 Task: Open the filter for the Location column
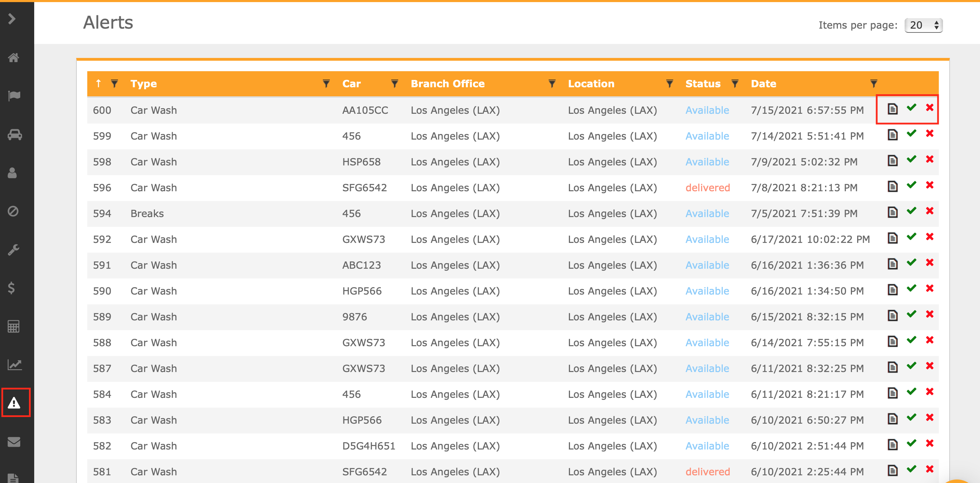click(x=670, y=83)
